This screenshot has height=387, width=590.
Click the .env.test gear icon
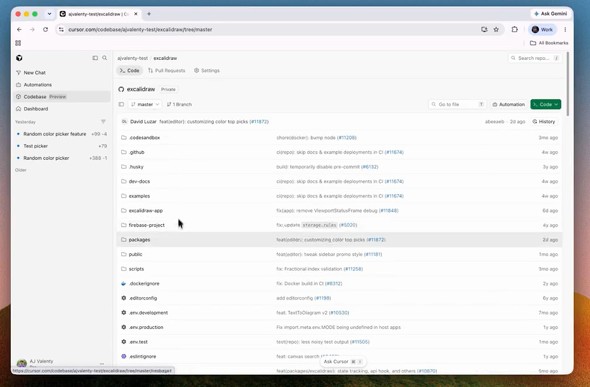coord(123,342)
